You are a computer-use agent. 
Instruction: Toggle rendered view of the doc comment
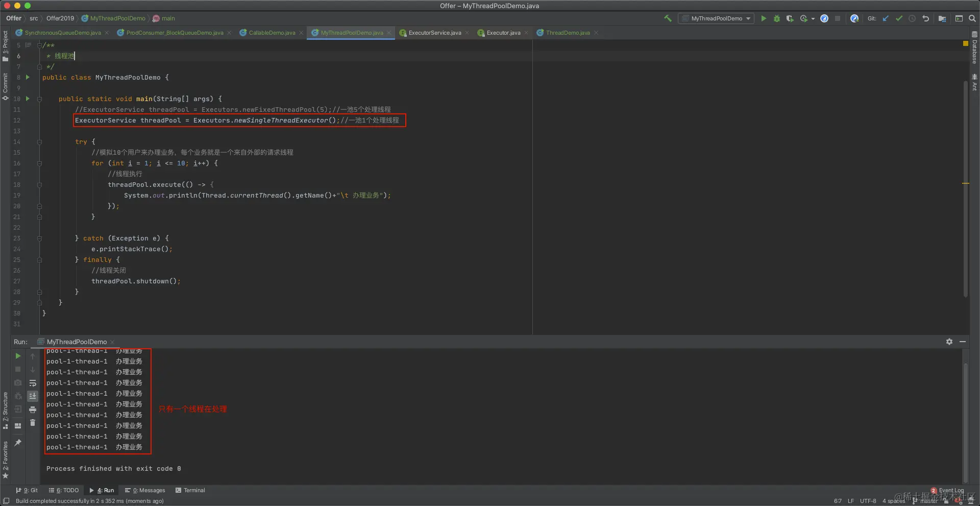tap(29, 45)
